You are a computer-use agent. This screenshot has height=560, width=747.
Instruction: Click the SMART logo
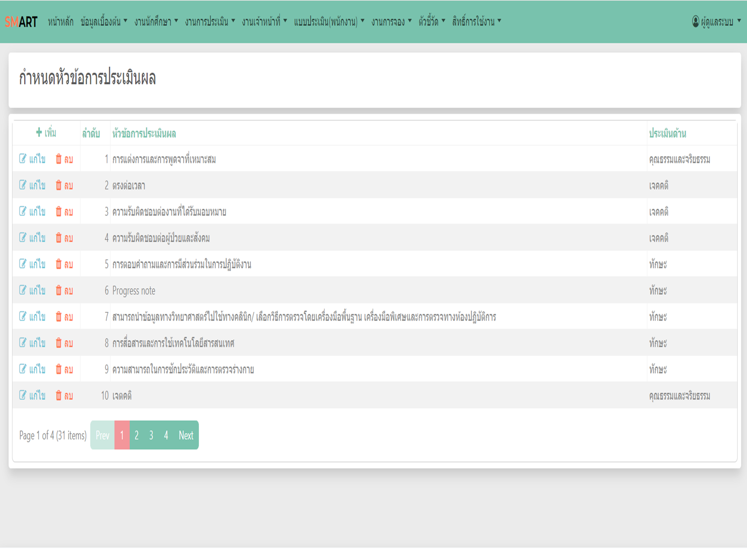click(21, 22)
